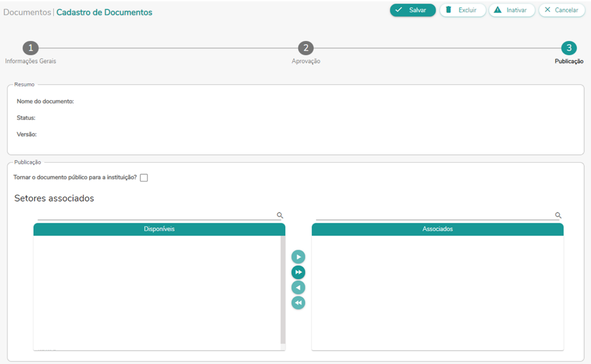
Task: Click the magnifier icon above Disponíveis list
Action: point(280,215)
